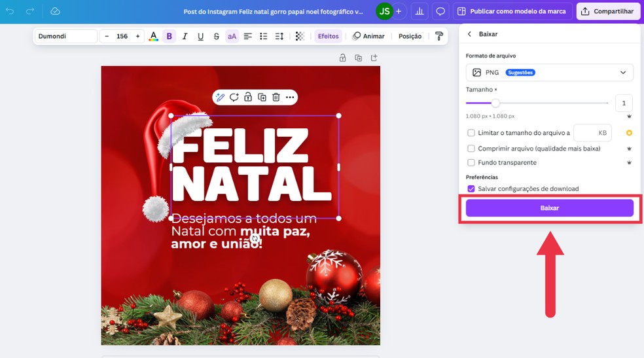Click the Compartilhar button
This screenshot has height=358, width=644.
(x=608, y=11)
